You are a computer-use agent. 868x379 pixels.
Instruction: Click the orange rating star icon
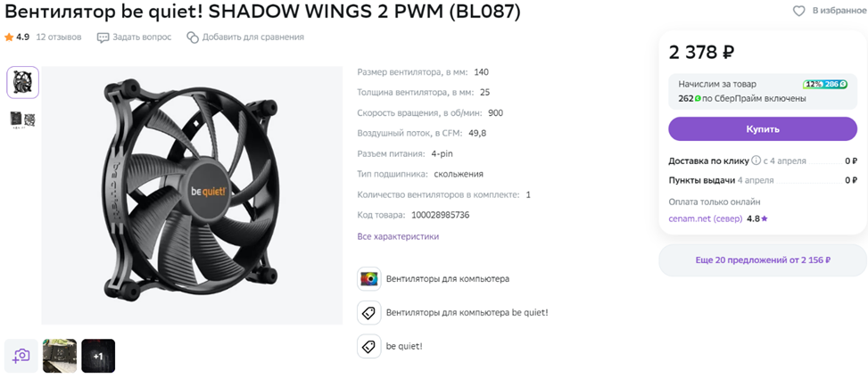(x=9, y=37)
